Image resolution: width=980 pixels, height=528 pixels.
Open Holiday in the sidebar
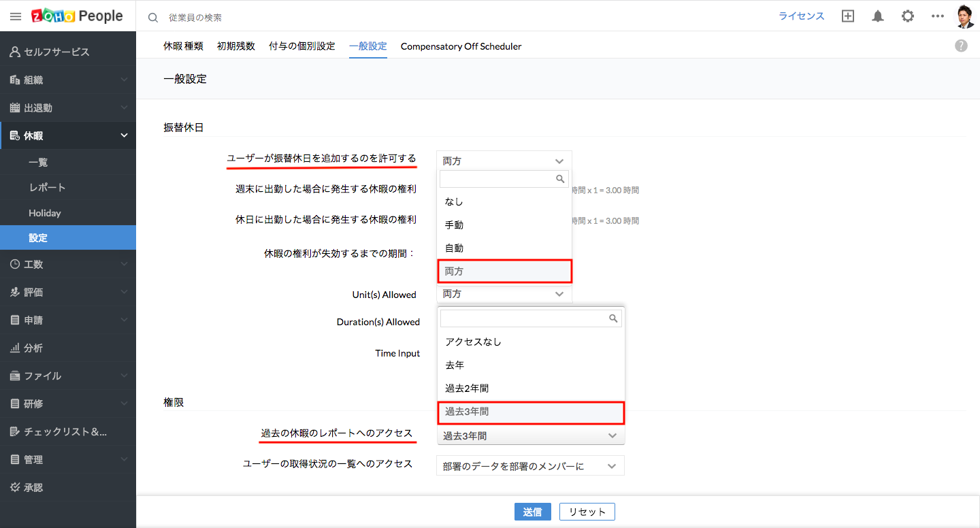(x=45, y=213)
